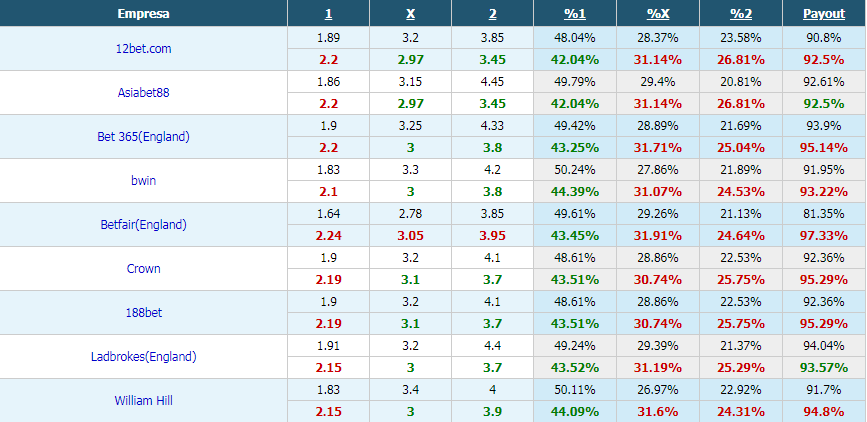
Task: Select the 3.4 draw odds for William Hill
Action: [410, 389]
